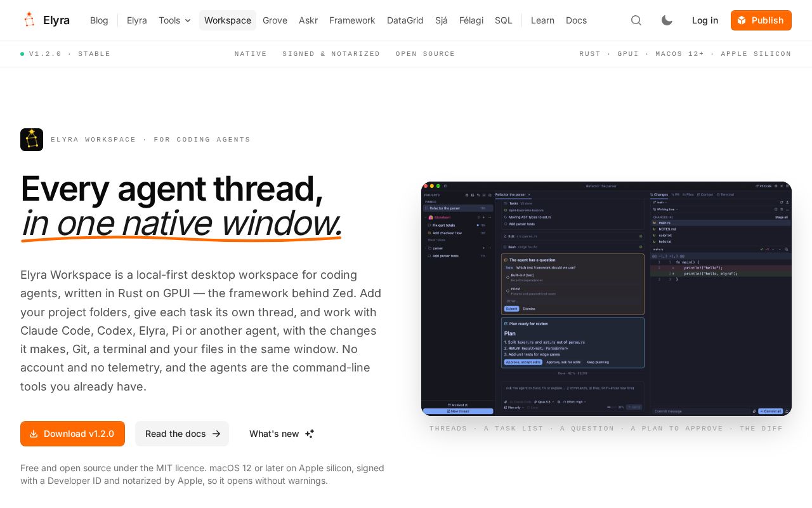Visit the Sjá page

[x=442, y=20]
